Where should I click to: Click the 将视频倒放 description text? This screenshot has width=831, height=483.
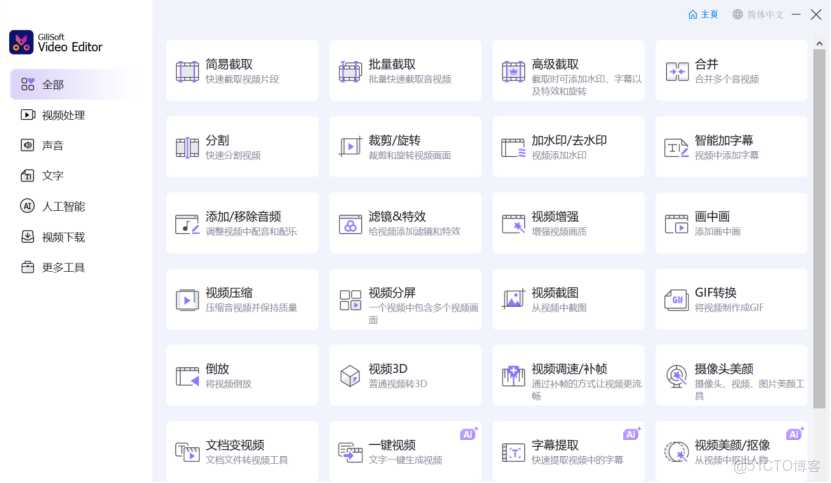point(228,384)
